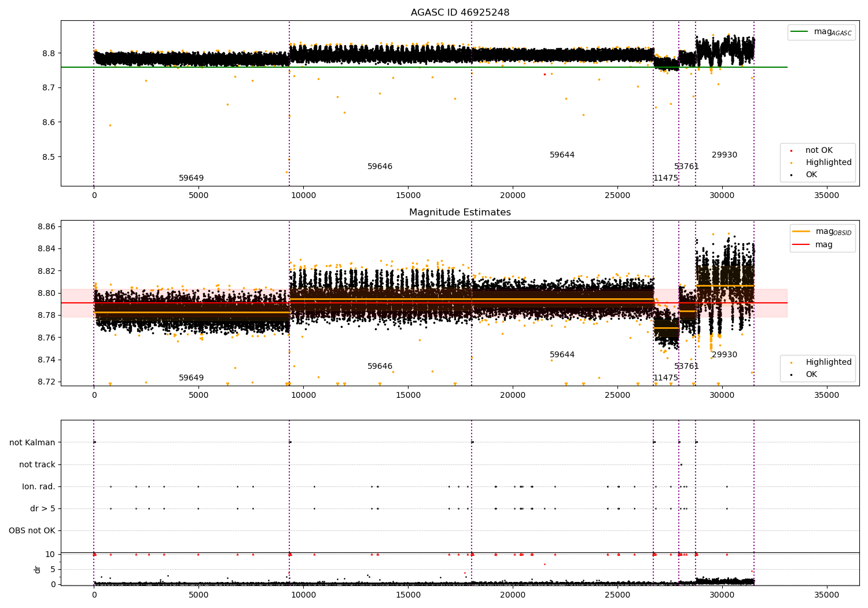Image resolution: width=868 pixels, height=608 pixels.
Task: Click obsid label 29930 in the AGASC plot
Action: (724, 155)
